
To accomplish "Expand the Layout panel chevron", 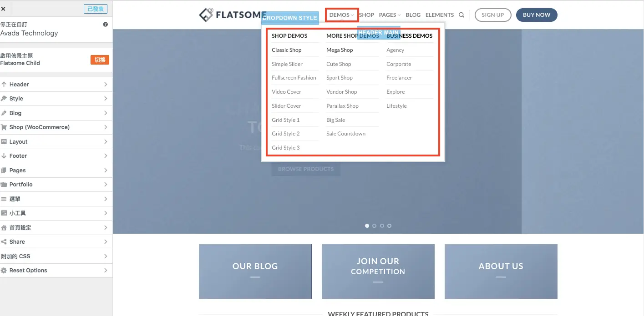I will click(106, 141).
